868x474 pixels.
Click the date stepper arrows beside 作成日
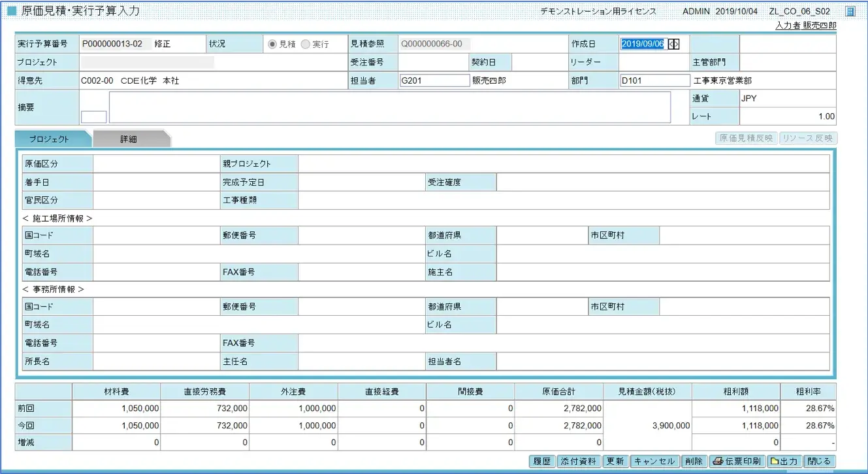[674, 44]
